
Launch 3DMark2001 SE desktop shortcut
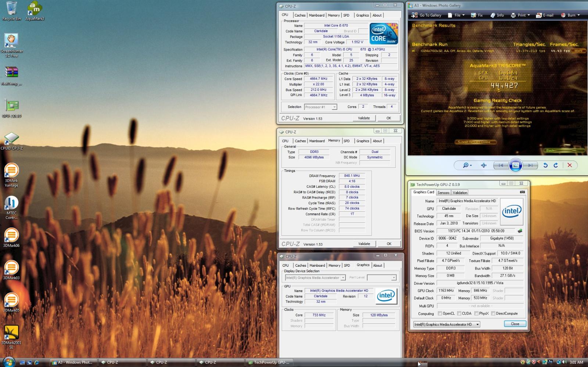[x=11, y=337]
